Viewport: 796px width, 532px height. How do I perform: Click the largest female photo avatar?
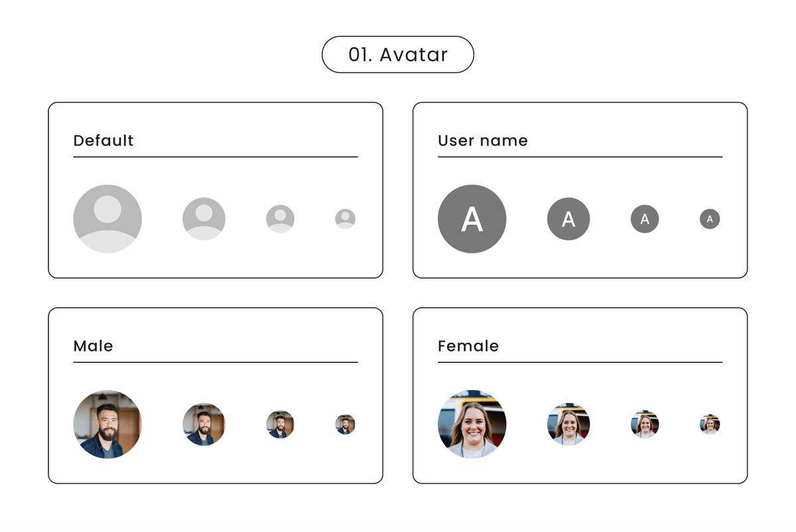[472, 425]
